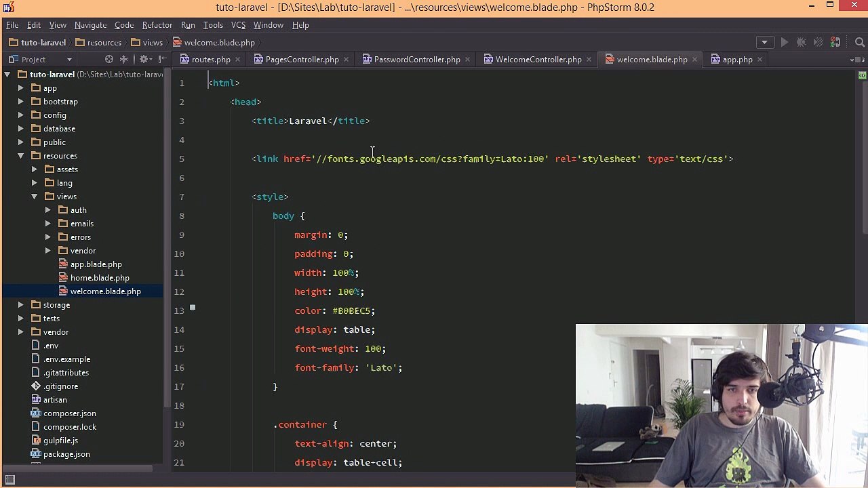Click the Debug bug icon

(x=802, y=42)
